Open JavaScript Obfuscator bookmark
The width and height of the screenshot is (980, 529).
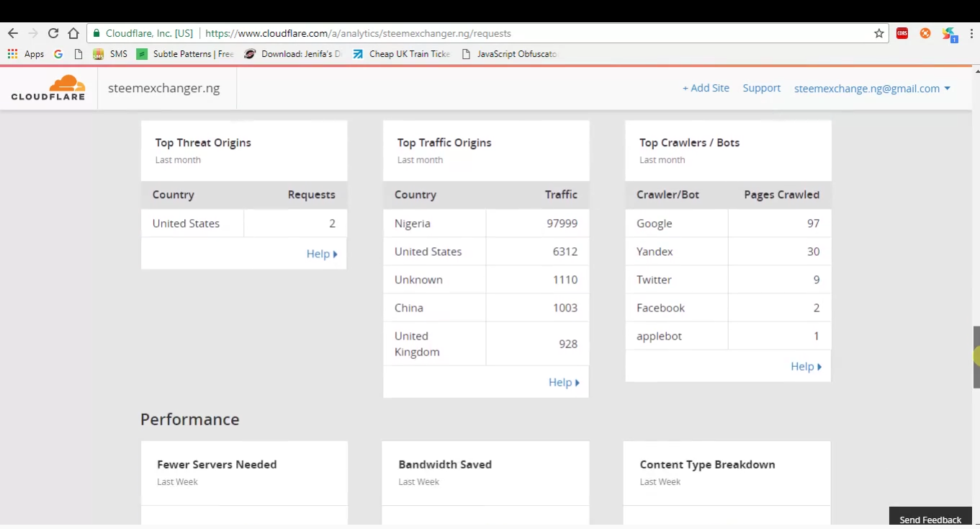click(509, 54)
